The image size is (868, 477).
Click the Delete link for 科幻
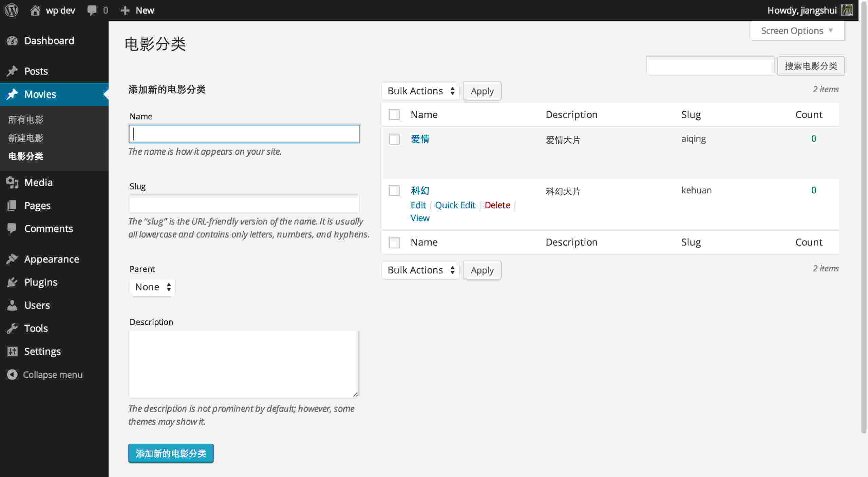(497, 205)
